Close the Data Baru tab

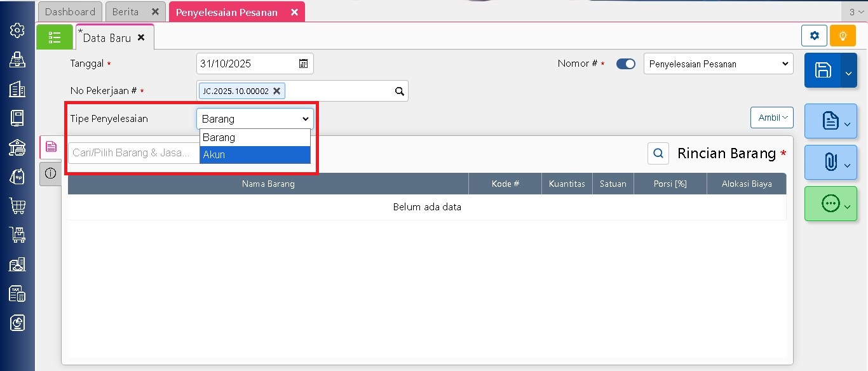click(x=141, y=37)
